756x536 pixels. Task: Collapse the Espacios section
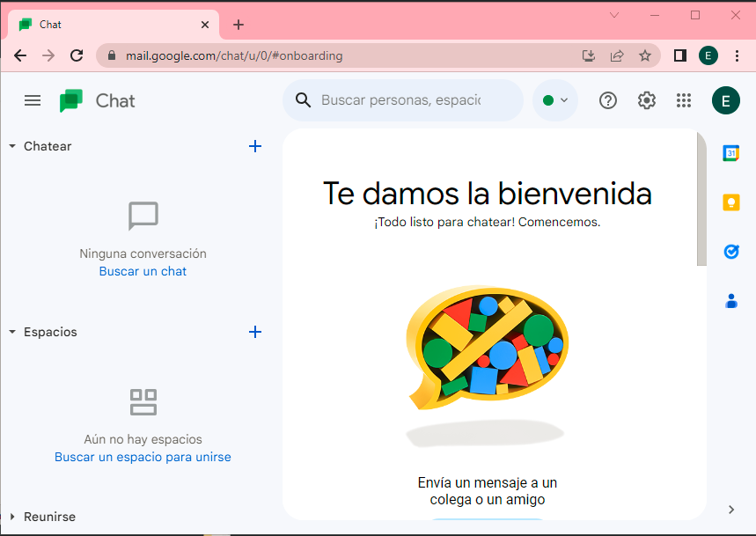point(12,332)
